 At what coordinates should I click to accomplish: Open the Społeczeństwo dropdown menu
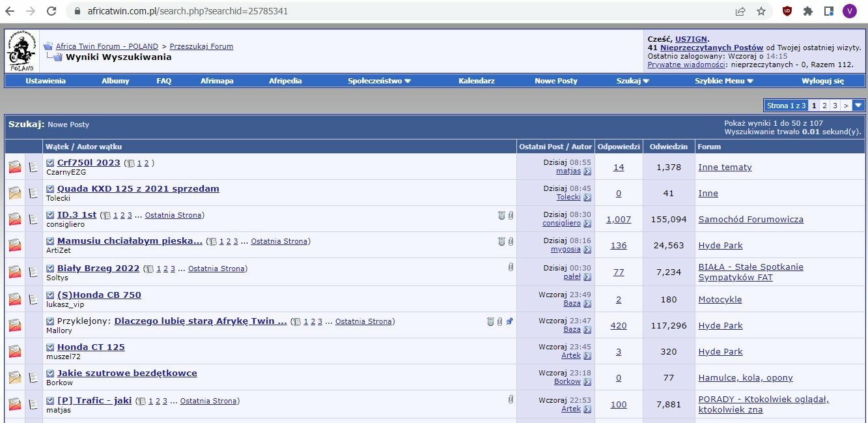[379, 81]
